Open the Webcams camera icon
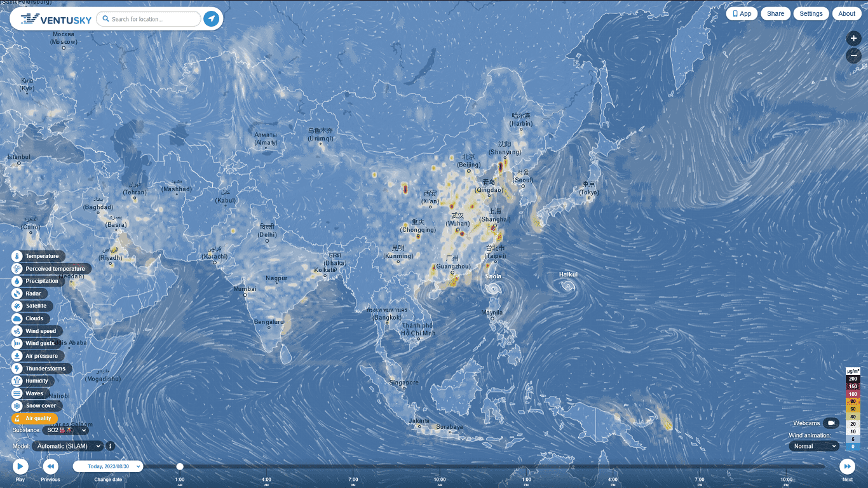The height and width of the screenshot is (488, 868). (831, 423)
